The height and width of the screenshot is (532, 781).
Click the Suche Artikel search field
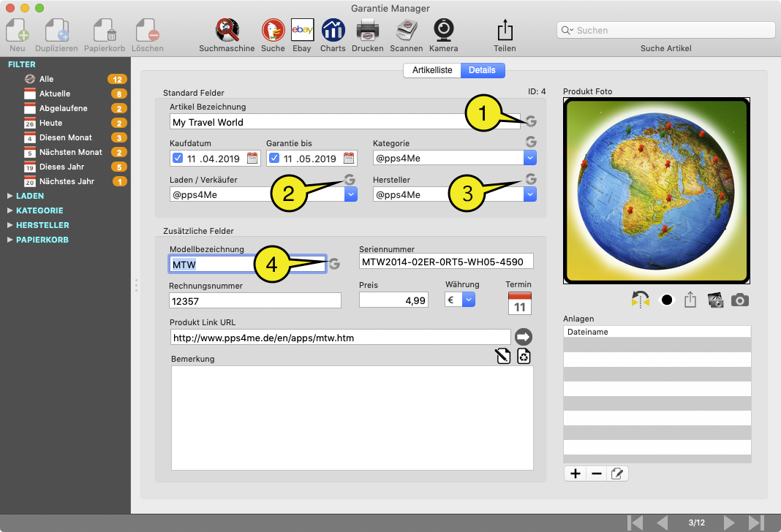coord(666,31)
